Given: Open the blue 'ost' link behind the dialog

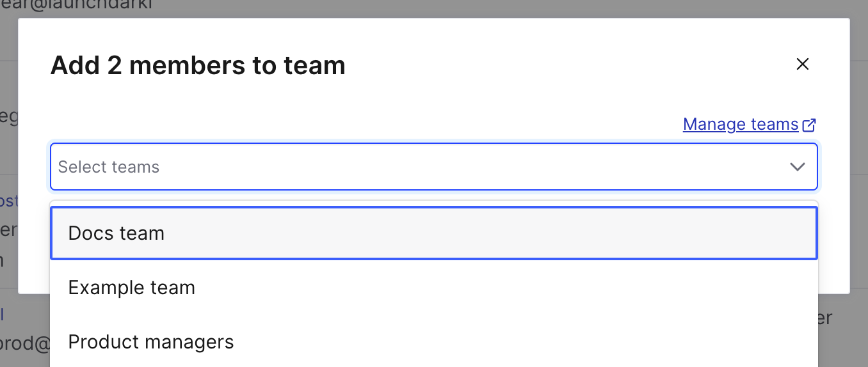Looking at the screenshot, I should 9,201.
